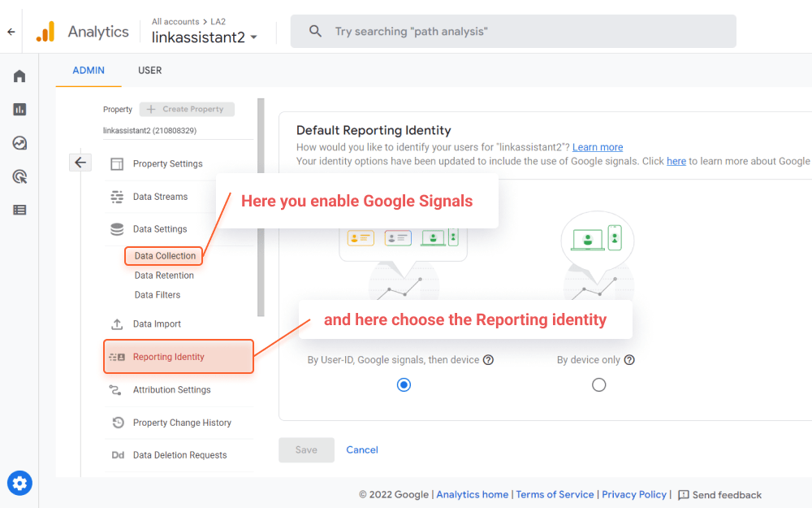The height and width of the screenshot is (508, 812).
Task: Click Send feedback text in the footer
Action: click(x=727, y=495)
